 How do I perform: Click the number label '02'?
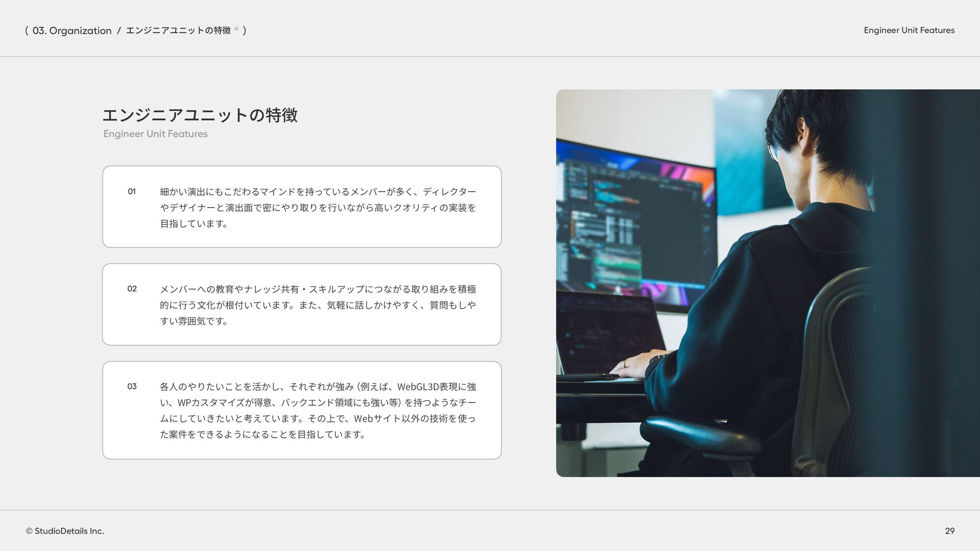[x=132, y=289]
